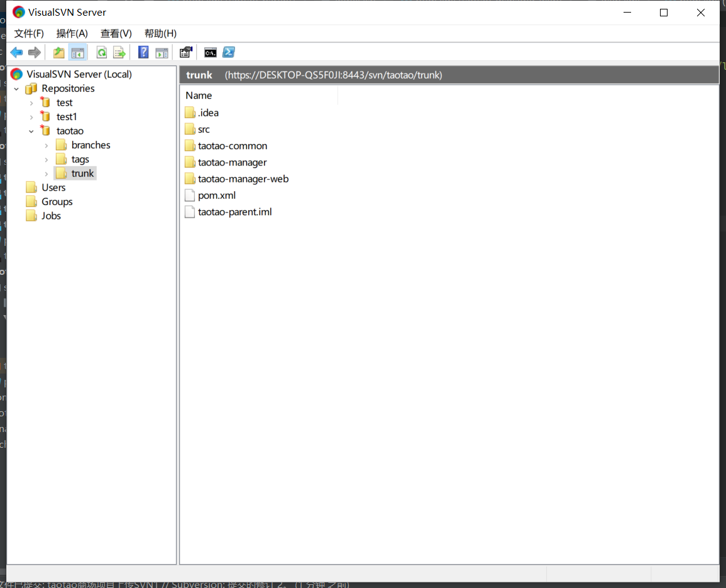This screenshot has height=588, width=726.
Task: Select the Users node
Action: point(53,187)
